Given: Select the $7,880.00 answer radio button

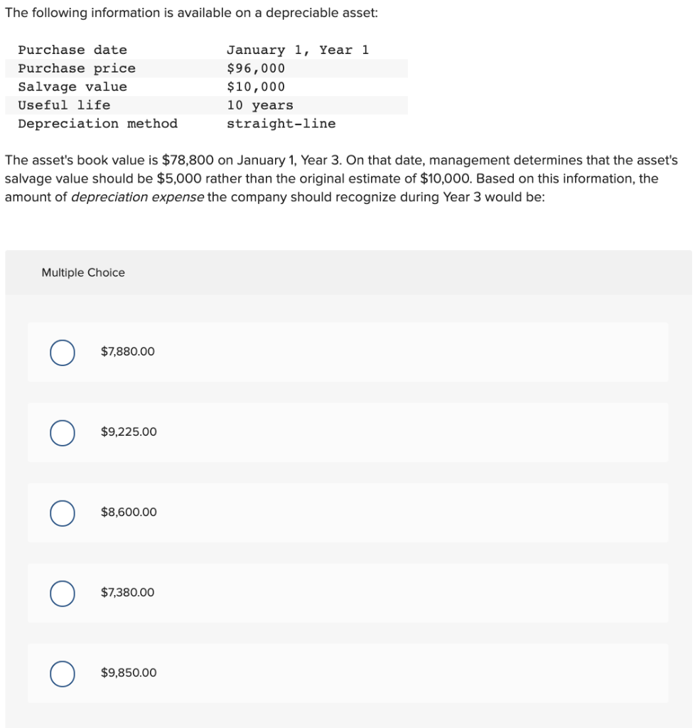Looking at the screenshot, I should pyautogui.click(x=62, y=351).
